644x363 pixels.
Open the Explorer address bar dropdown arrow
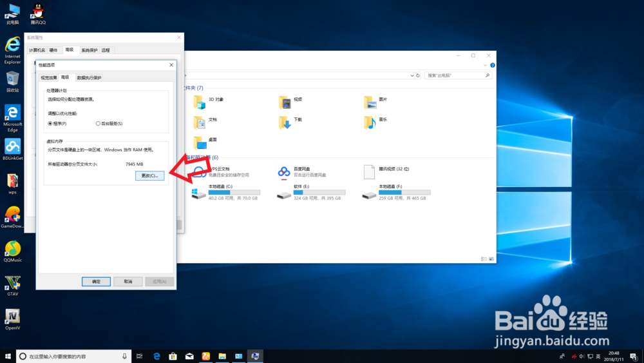(x=412, y=75)
